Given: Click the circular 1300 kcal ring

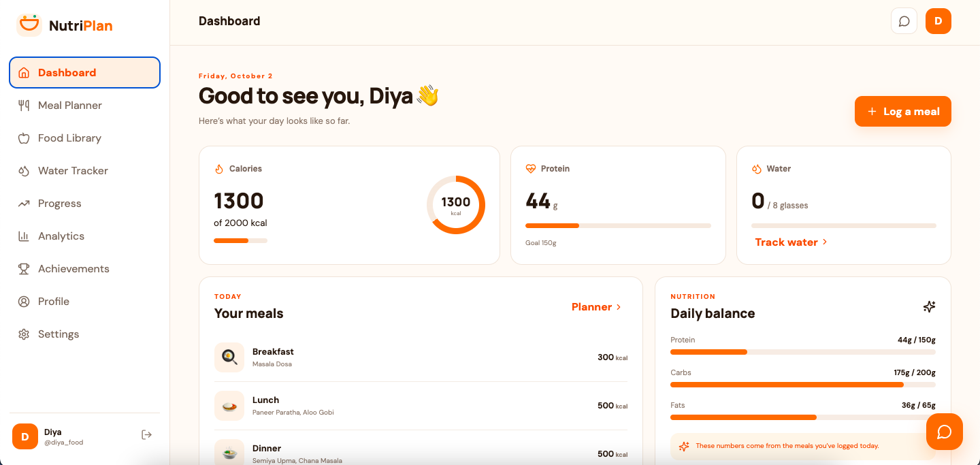Looking at the screenshot, I should [x=456, y=205].
